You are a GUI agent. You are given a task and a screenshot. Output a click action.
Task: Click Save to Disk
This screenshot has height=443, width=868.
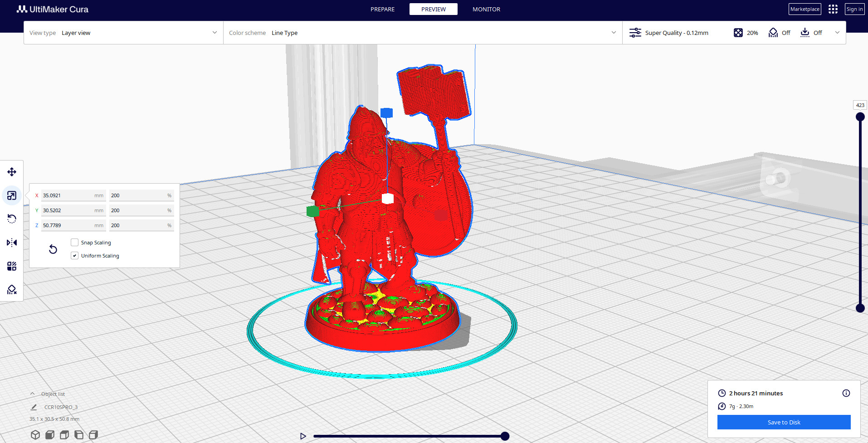(784, 422)
